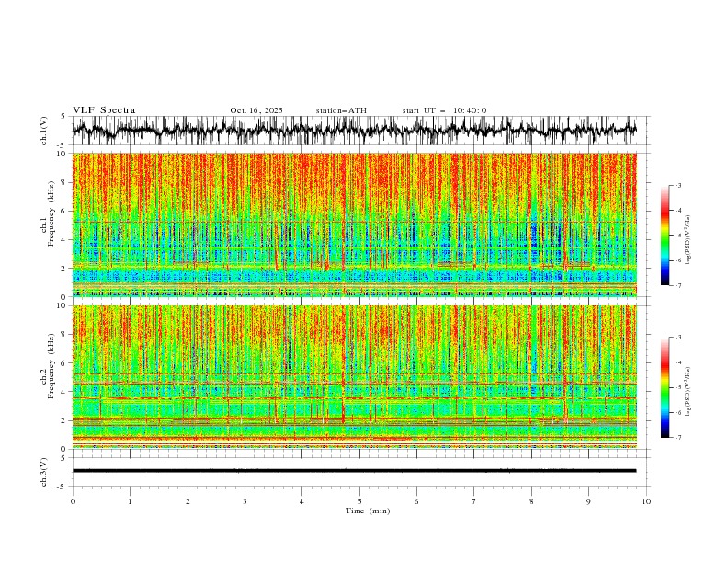The width and height of the screenshot is (728, 563).
Task: Click the 'Time (min)' axis label
Action: pos(368,511)
